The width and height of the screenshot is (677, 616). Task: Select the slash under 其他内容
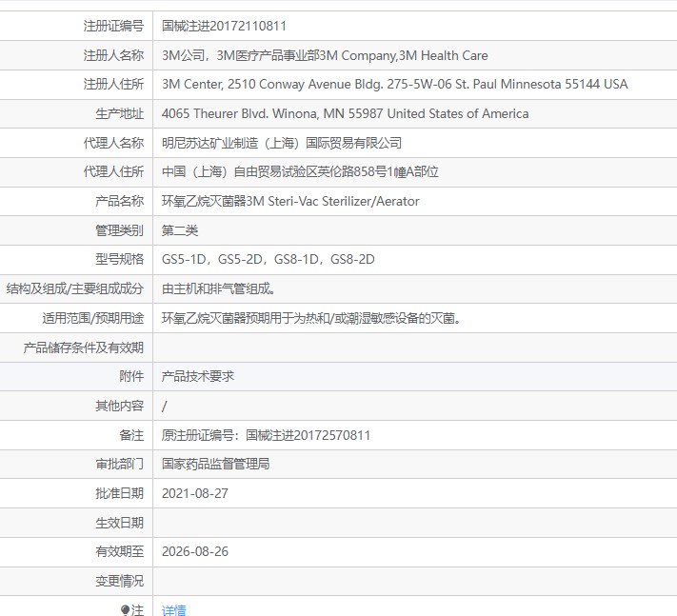pos(164,406)
